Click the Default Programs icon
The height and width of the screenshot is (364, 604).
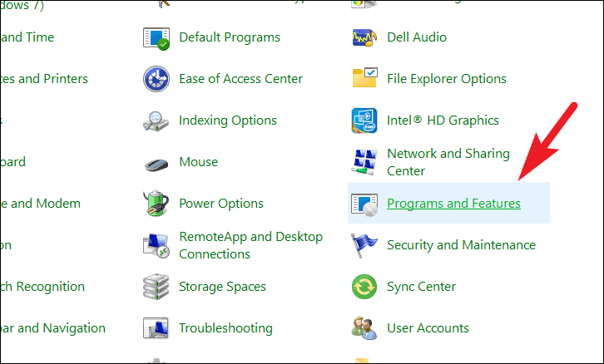(x=156, y=38)
